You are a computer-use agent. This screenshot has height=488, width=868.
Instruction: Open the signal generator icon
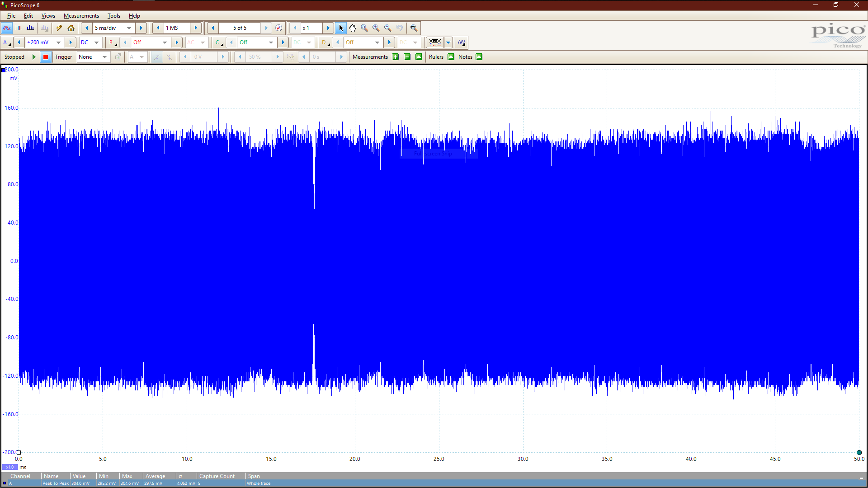(x=461, y=42)
